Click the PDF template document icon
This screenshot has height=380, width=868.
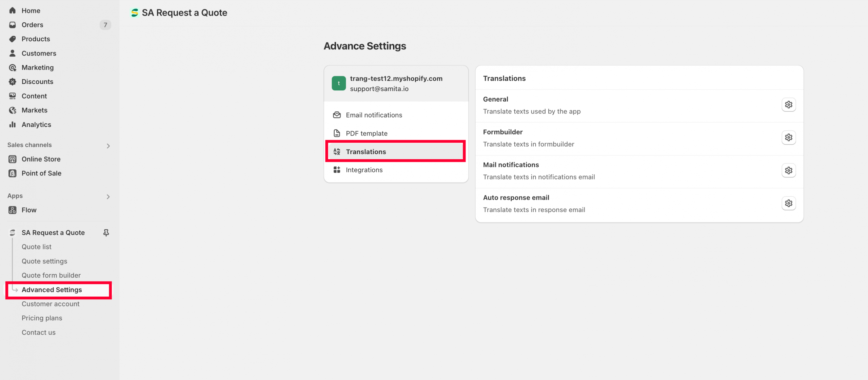[337, 133]
